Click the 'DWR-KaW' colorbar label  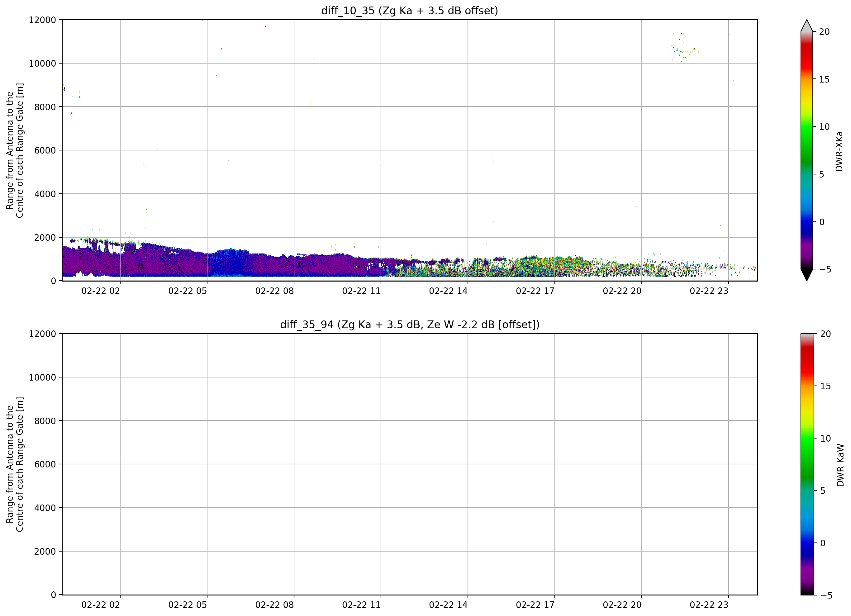840,465
